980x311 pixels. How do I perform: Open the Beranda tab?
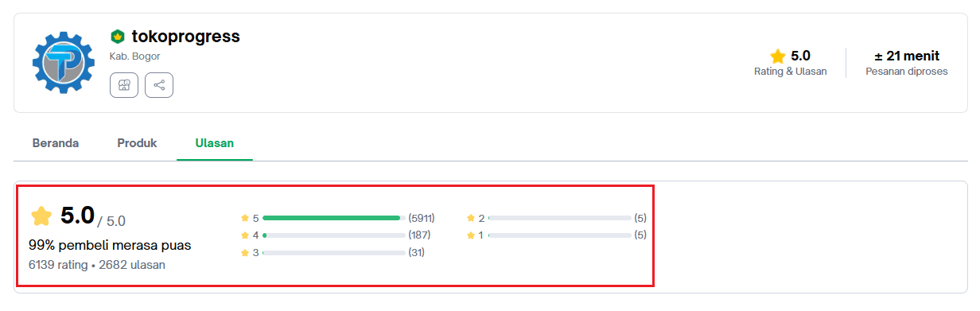(56, 143)
